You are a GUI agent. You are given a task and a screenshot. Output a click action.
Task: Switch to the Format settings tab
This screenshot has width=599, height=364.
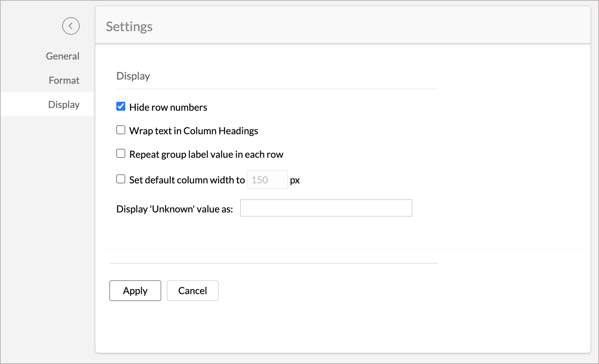[x=64, y=80]
